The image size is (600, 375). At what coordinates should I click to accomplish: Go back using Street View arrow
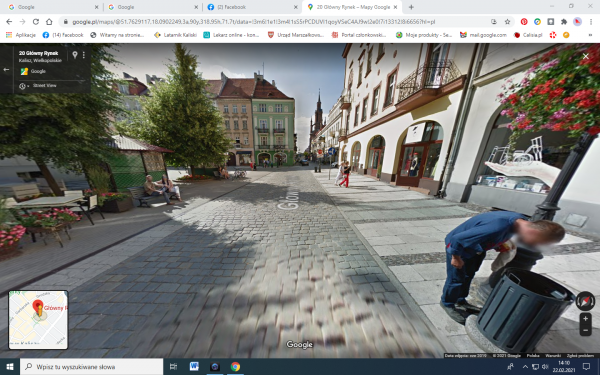[x=6, y=70]
